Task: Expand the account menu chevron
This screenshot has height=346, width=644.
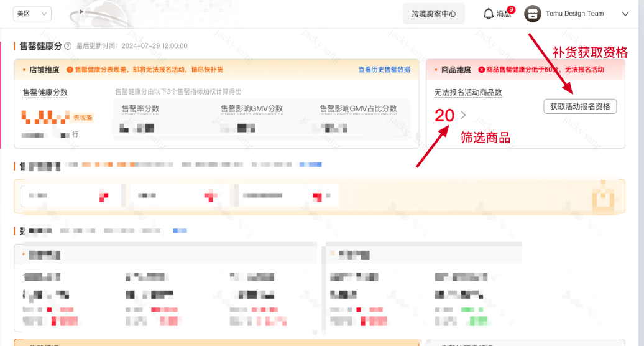Action: pyautogui.click(x=625, y=14)
